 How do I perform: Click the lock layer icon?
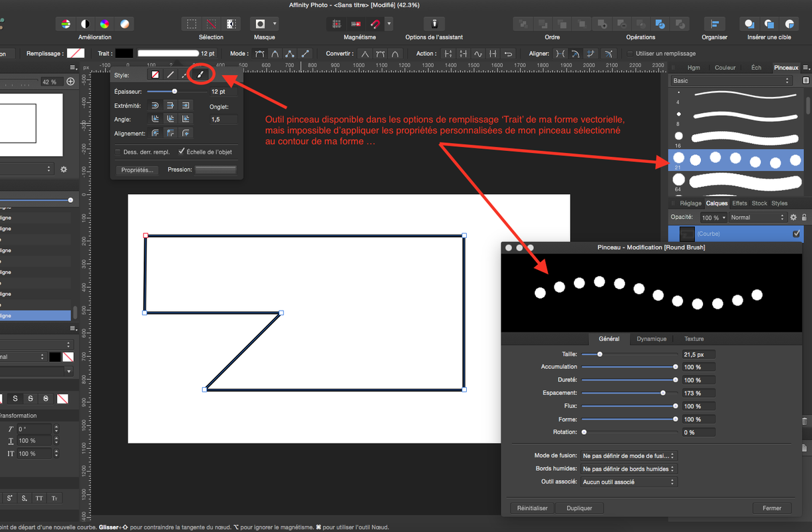click(x=804, y=217)
